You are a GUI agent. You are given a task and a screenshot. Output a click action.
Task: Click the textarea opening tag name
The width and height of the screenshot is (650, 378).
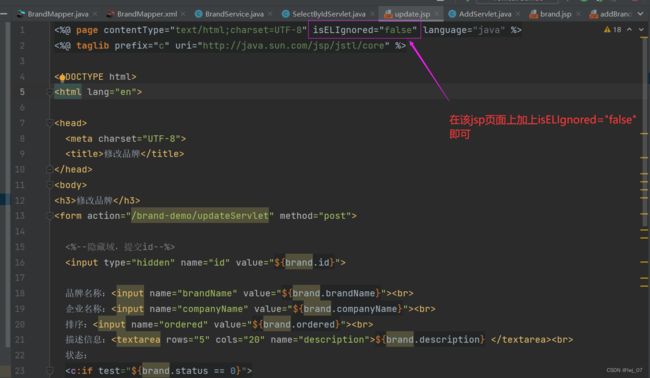point(138,340)
